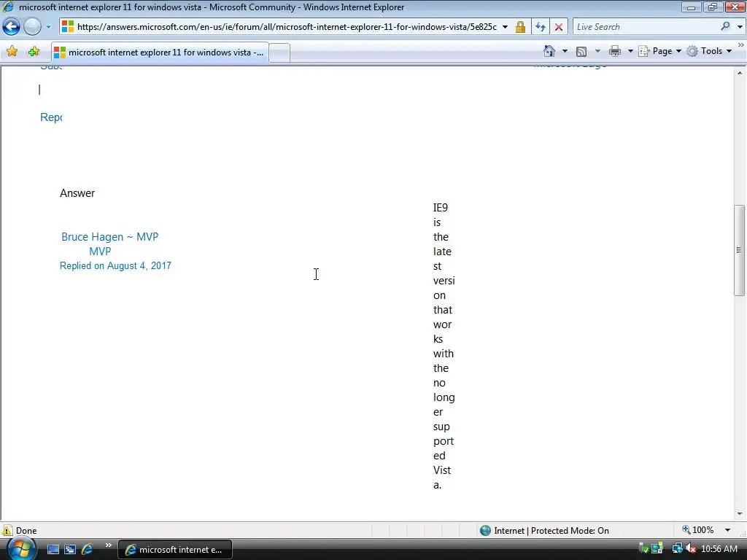
Task: Click the 10:56 AM taskbar clock
Action: click(719, 549)
